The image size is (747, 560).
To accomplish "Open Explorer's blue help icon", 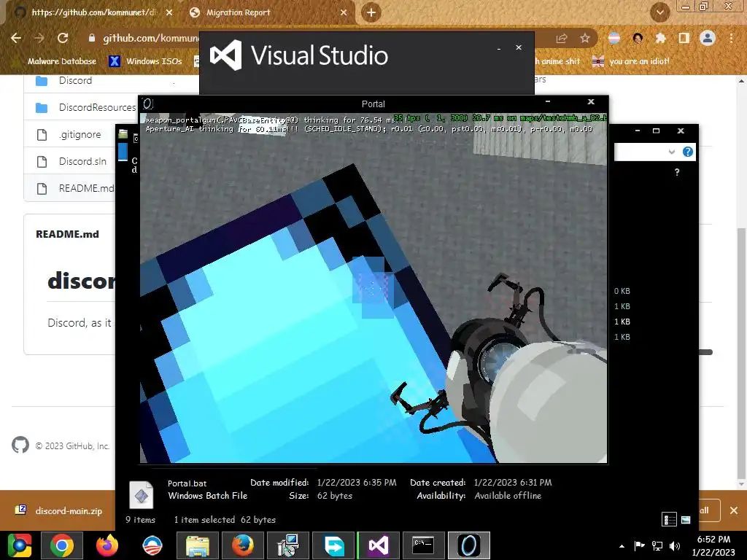I will pyautogui.click(x=687, y=152).
